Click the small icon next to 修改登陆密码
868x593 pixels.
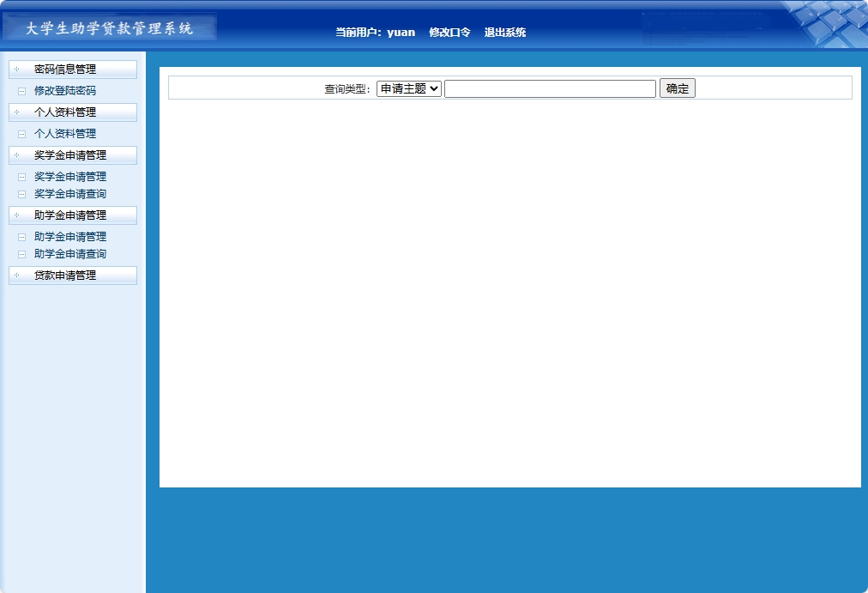click(x=21, y=90)
